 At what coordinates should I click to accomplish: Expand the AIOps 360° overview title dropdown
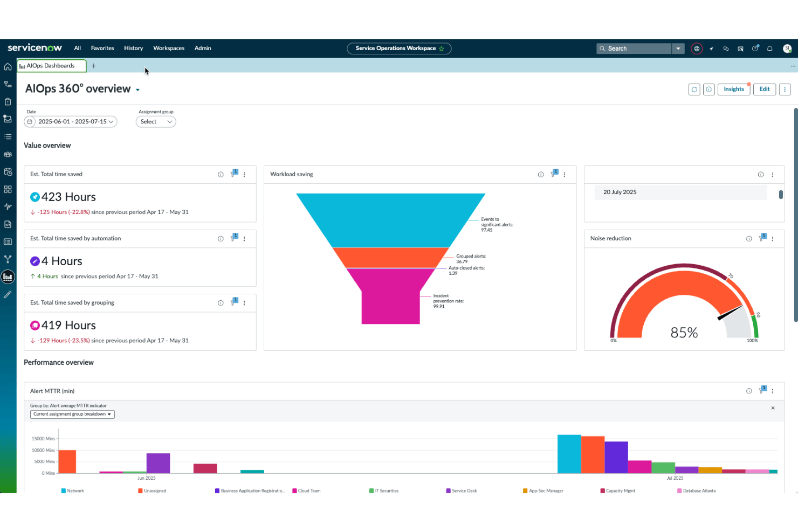138,90
